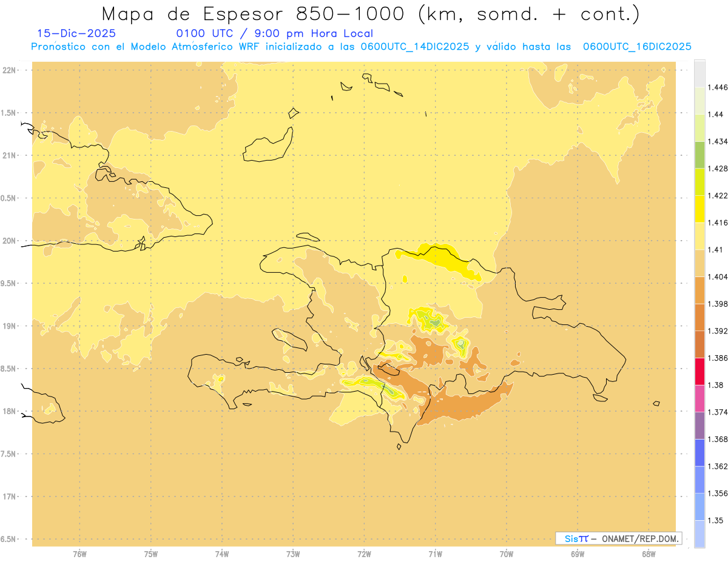The image size is (728, 562).
Task: Click the "0100 UTC / 9:00 pm Hora Local" text
Action: (x=274, y=33)
